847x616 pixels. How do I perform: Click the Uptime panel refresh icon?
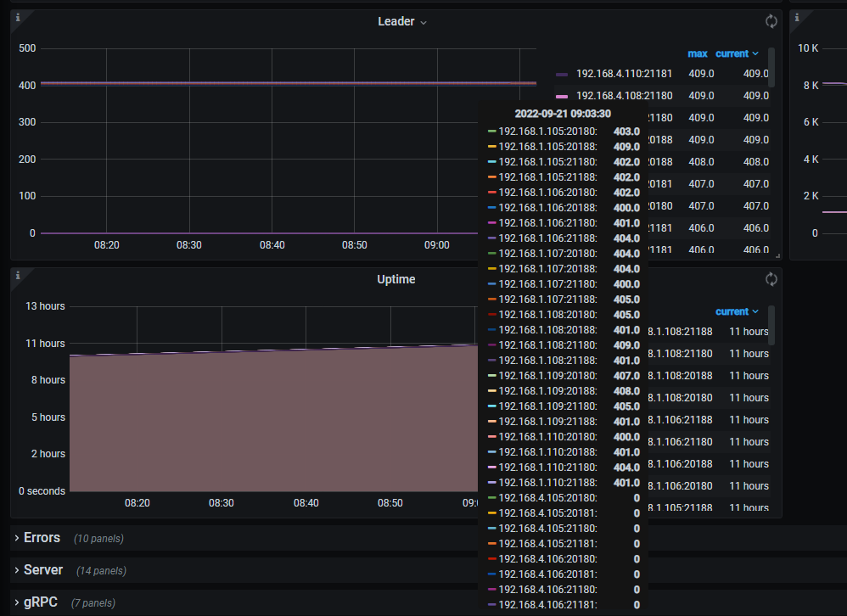coord(771,279)
